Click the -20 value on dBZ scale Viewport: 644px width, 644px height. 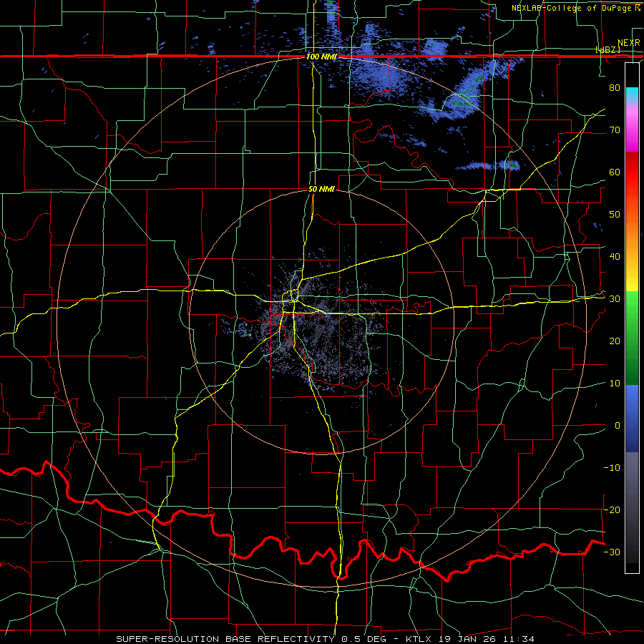[x=612, y=509]
